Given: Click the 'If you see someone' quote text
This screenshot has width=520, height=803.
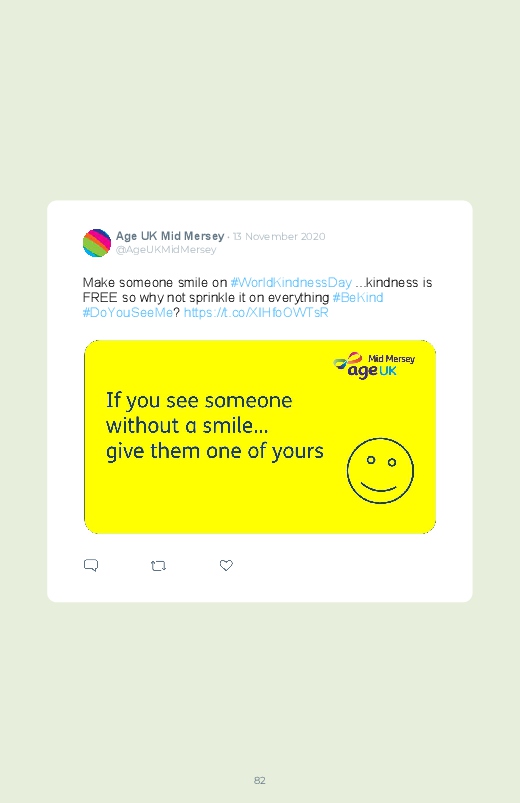Looking at the screenshot, I should (x=199, y=400).
